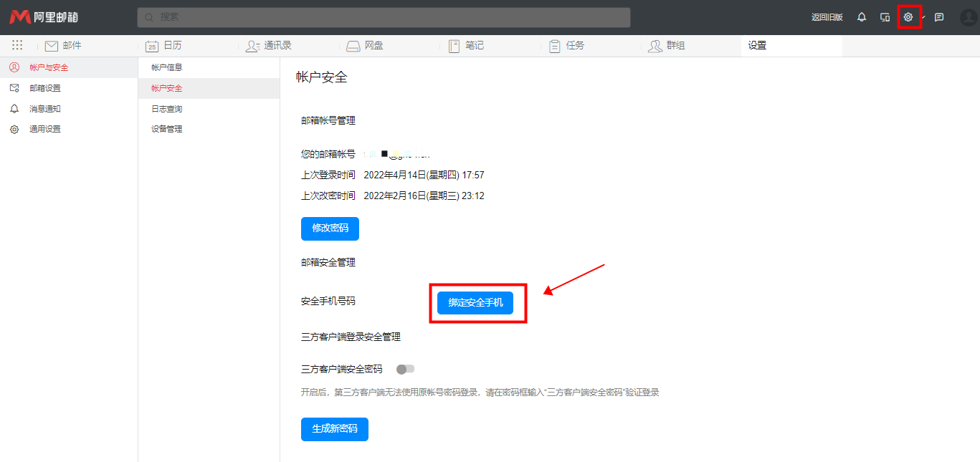Go to the 网盘 tab
This screenshot has width=980, height=462.
(365, 46)
